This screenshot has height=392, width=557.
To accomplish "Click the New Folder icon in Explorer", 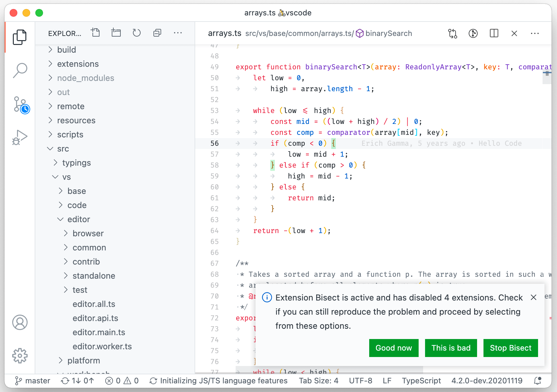I will tap(116, 33).
